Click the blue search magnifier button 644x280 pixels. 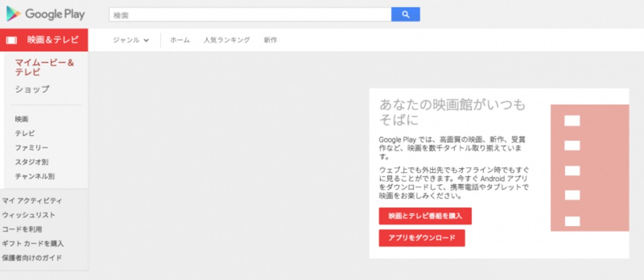(x=406, y=14)
